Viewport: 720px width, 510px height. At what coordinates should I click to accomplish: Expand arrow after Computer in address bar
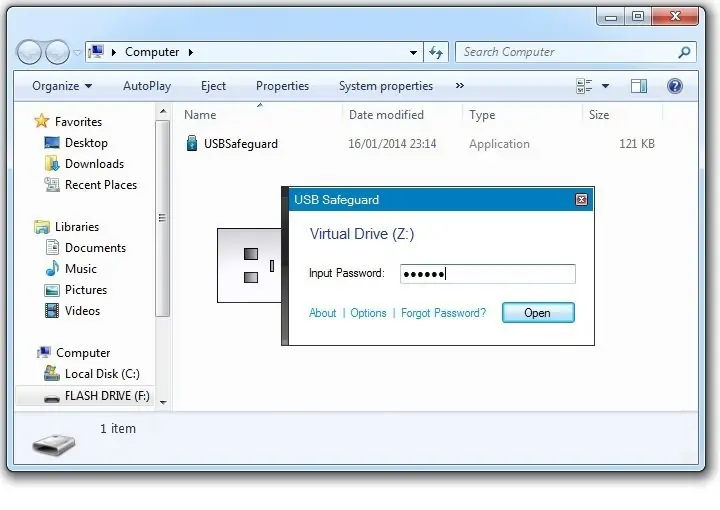tap(191, 52)
